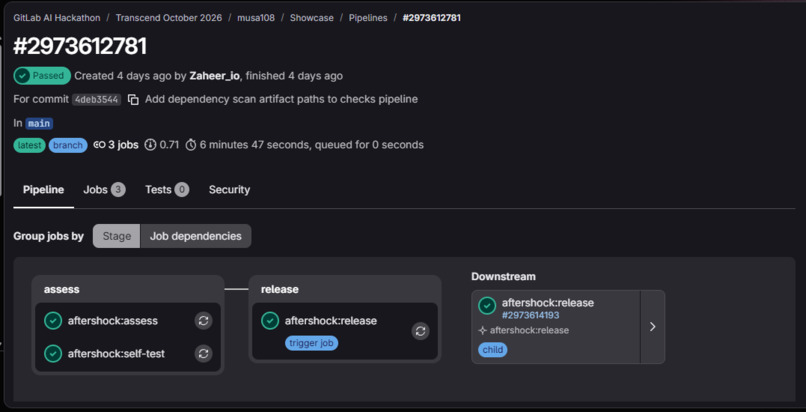Viewport: 806px width, 412px height.
Task: Click the jobs count pipeline icon
Action: (x=99, y=145)
